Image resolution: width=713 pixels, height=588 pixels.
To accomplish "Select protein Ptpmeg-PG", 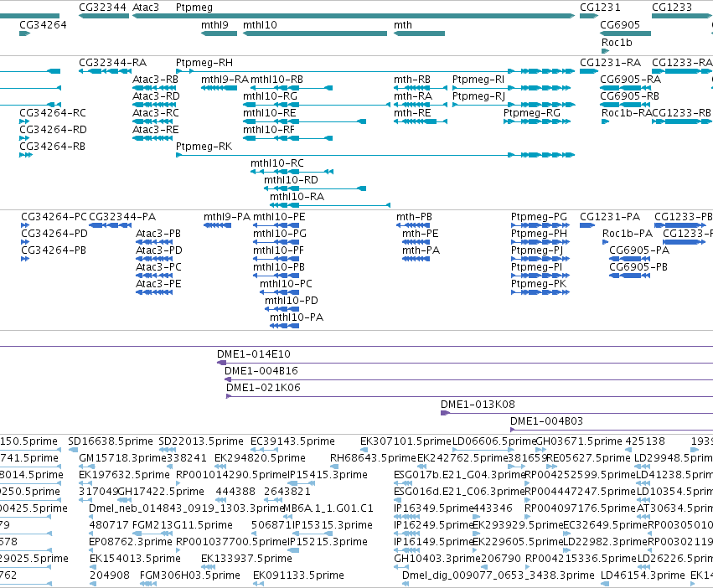I will point(540,225).
